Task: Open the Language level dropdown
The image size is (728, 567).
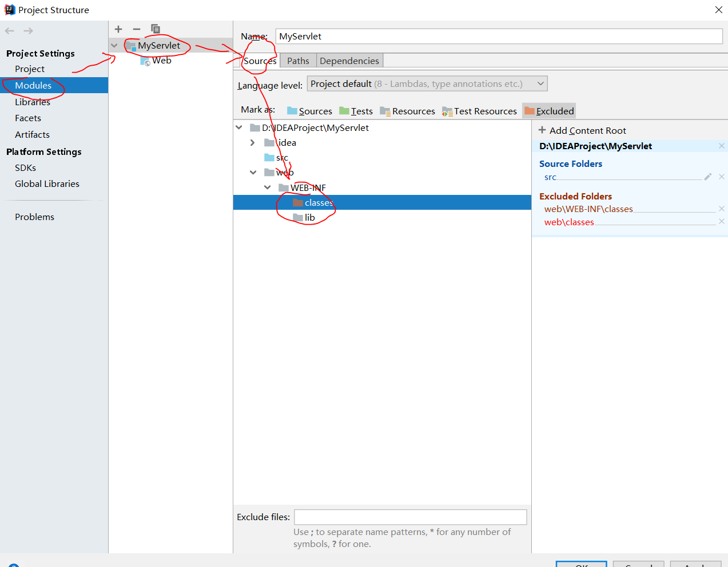Action: click(427, 84)
